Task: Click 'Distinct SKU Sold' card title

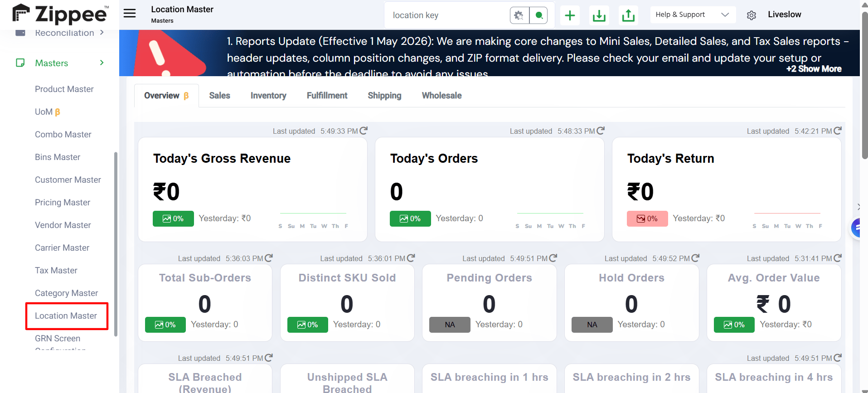Action: [x=347, y=278]
